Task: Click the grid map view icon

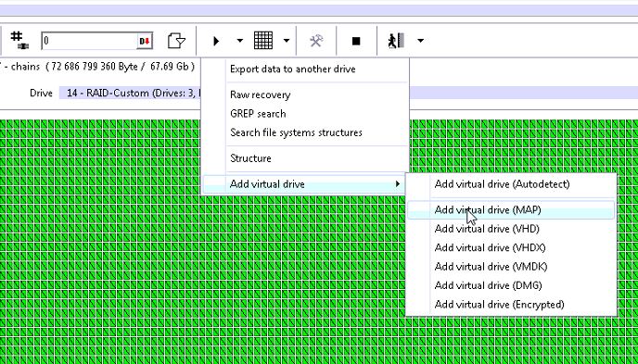Action: [x=263, y=41]
